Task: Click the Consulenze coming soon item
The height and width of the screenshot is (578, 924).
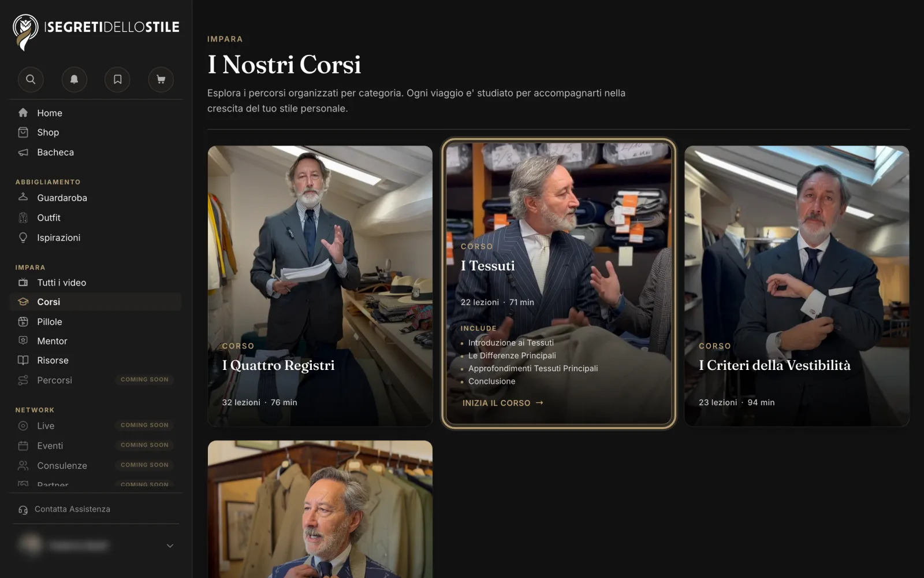Action: coord(95,465)
